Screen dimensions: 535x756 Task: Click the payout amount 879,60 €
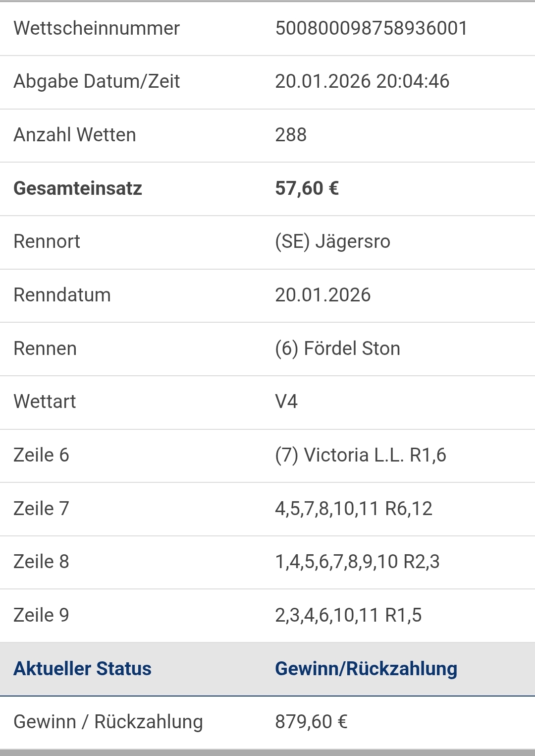[311, 722]
